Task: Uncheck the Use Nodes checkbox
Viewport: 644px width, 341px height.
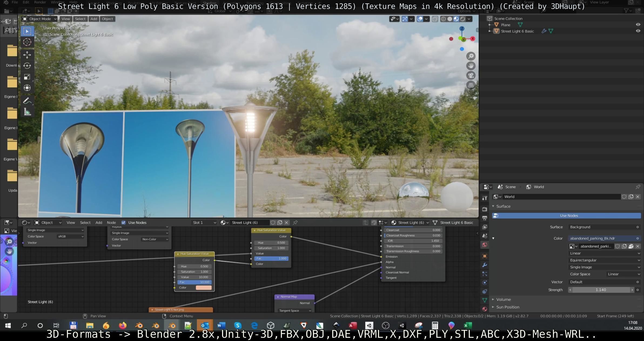Action: click(123, 222)
